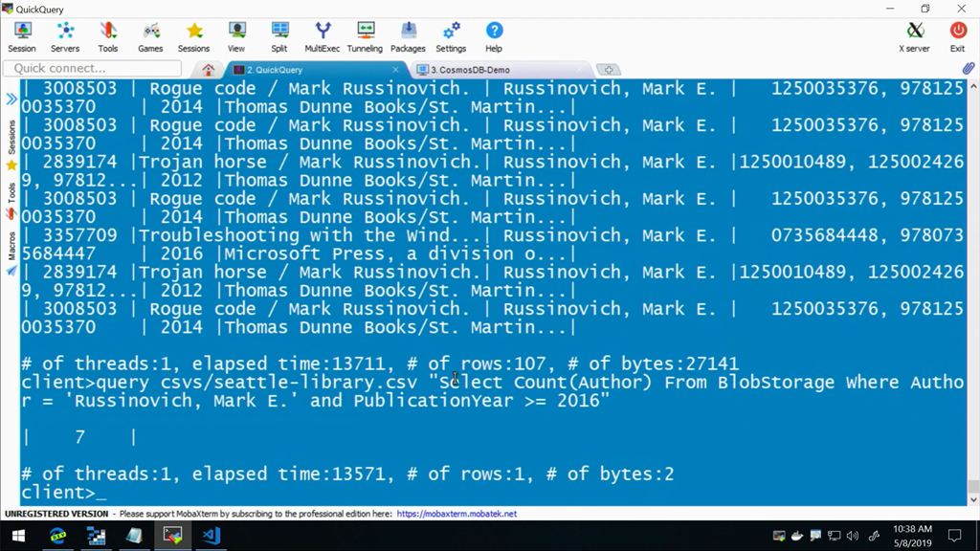
Task: Click the Quick connect input field
Action: pyautogui.click(x=93, y=69)
